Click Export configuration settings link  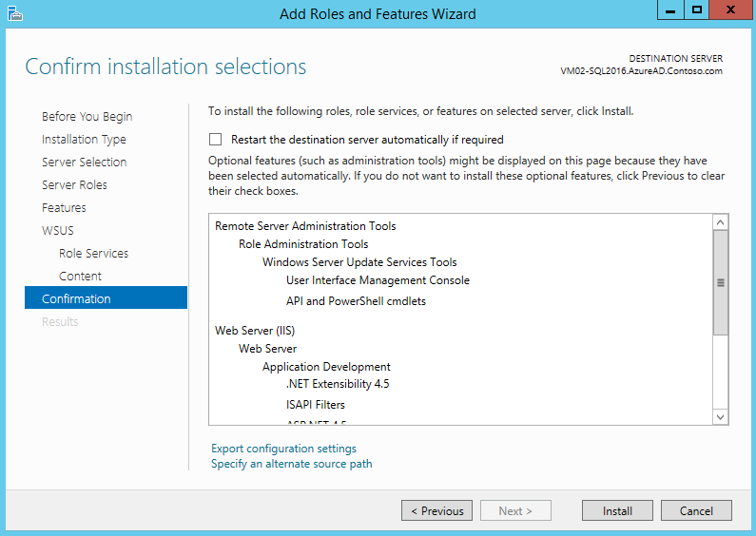pos(283,449)
